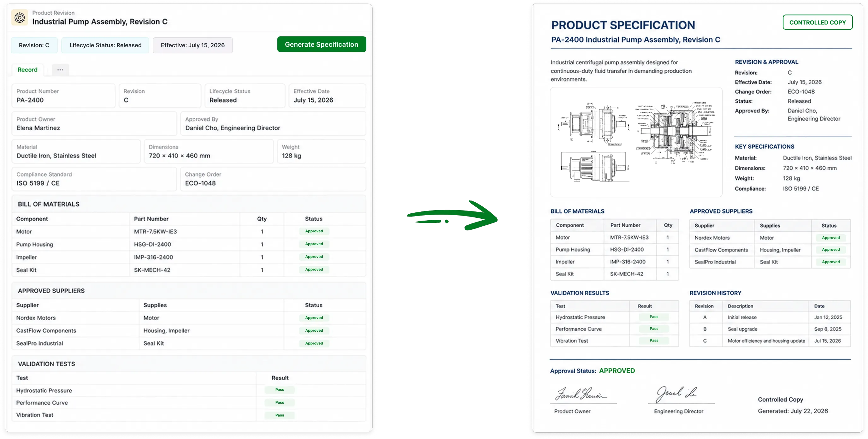Screen dimensions: 868x439
Task: Click ECO-1048 in Revision & Approval section
Action: click(x=801, y=92)
